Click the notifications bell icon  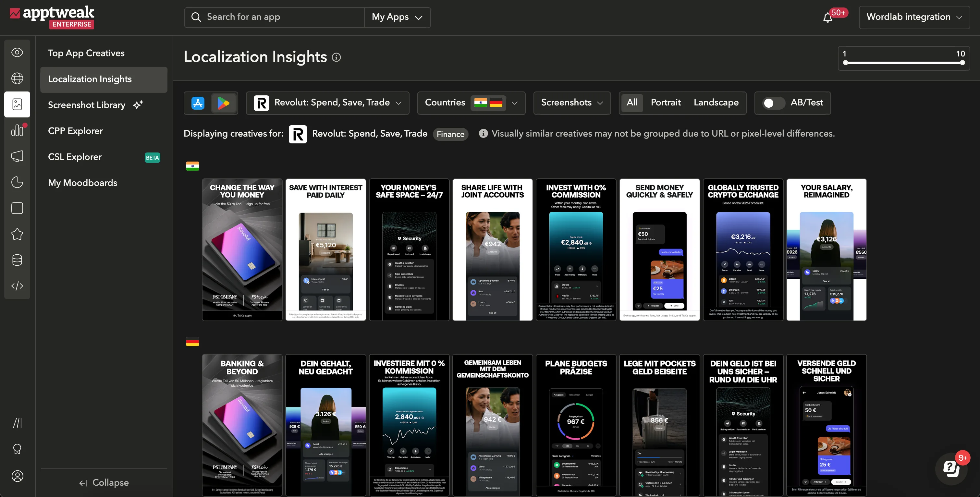827,18
